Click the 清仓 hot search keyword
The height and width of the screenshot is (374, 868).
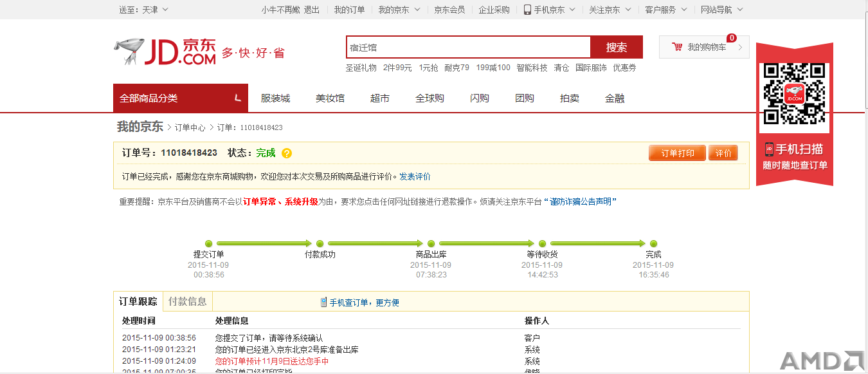pyautogui.click(x=561, y=68)
